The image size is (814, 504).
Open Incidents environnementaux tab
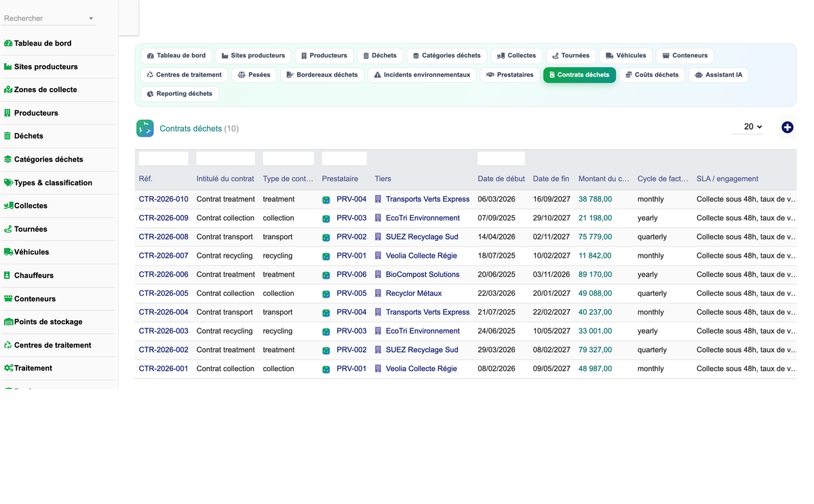[422, 75]
